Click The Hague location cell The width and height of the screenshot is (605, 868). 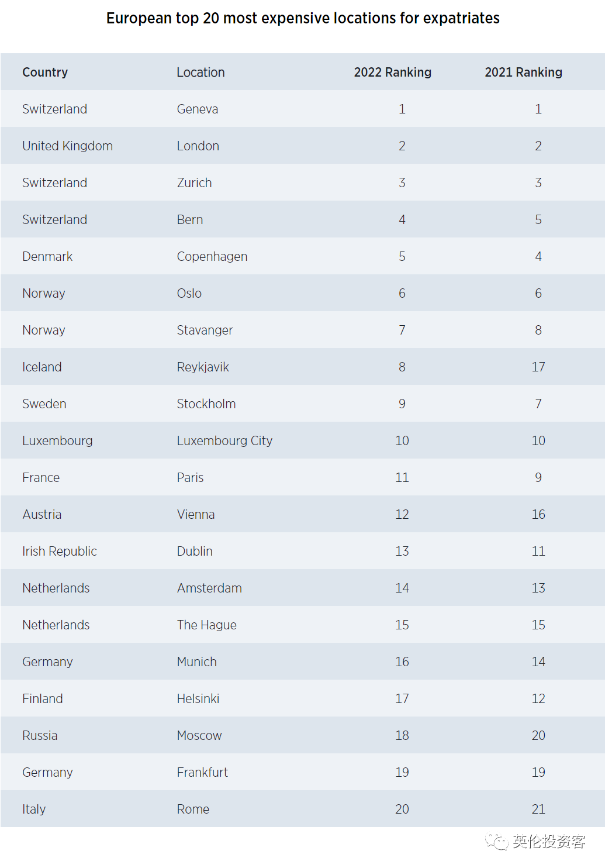click(207, 625)
